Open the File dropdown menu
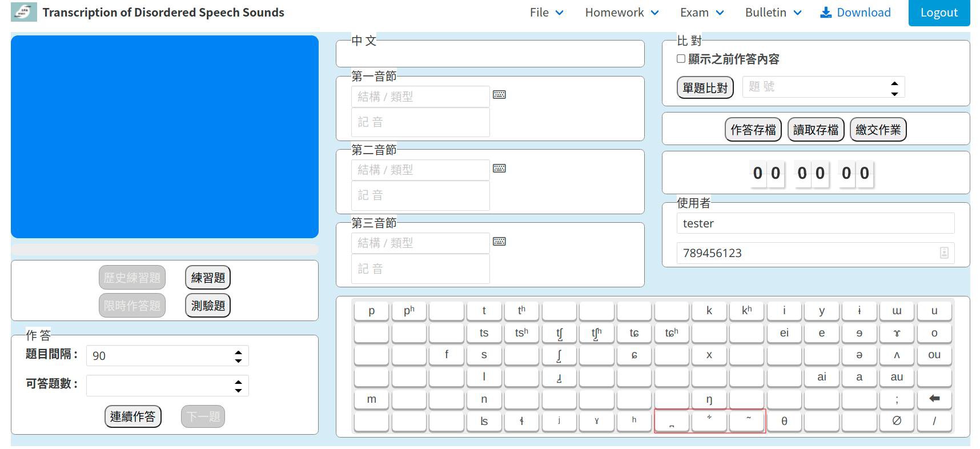 coord(546,13)
